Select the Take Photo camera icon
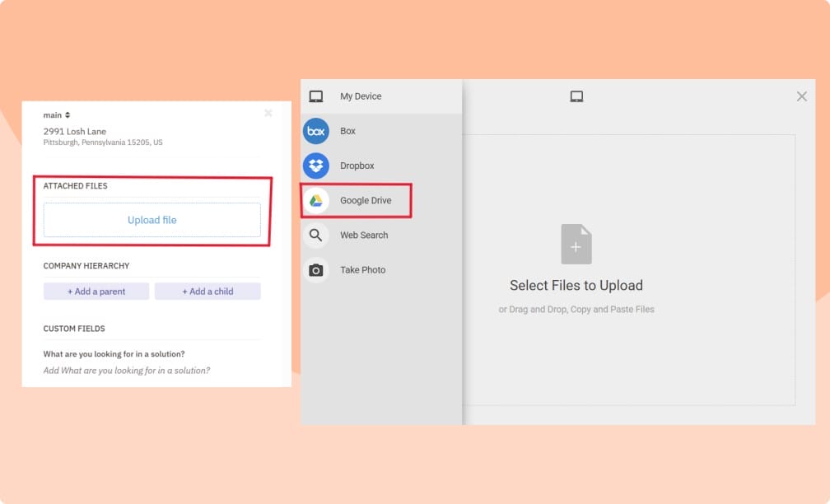Viewport: 830px width, 504px height. tap(315, 269)
